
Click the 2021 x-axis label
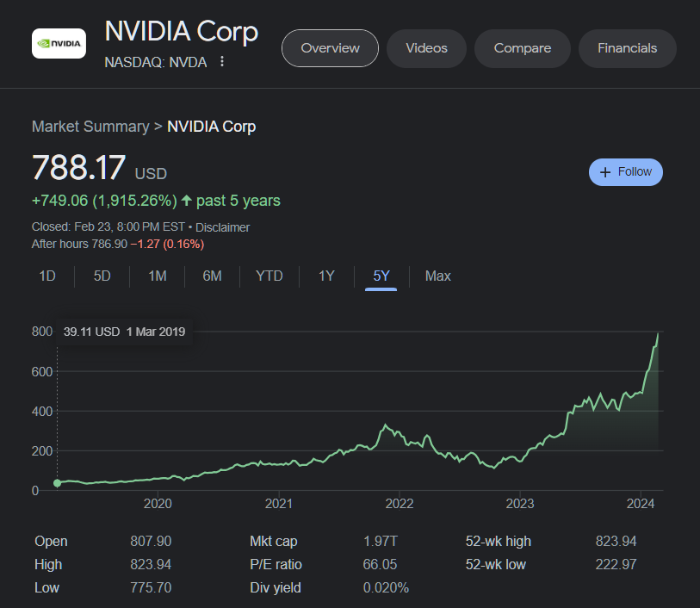tap(279, 504)
